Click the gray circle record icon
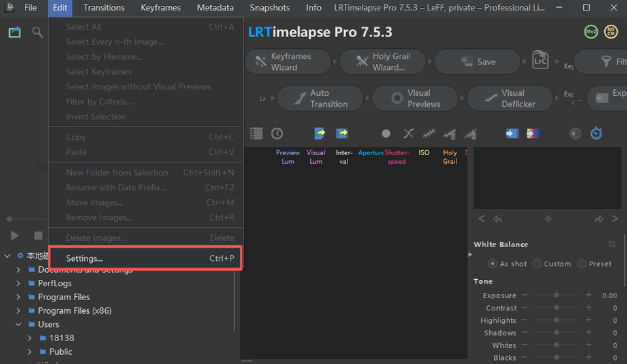 (386, 134)
